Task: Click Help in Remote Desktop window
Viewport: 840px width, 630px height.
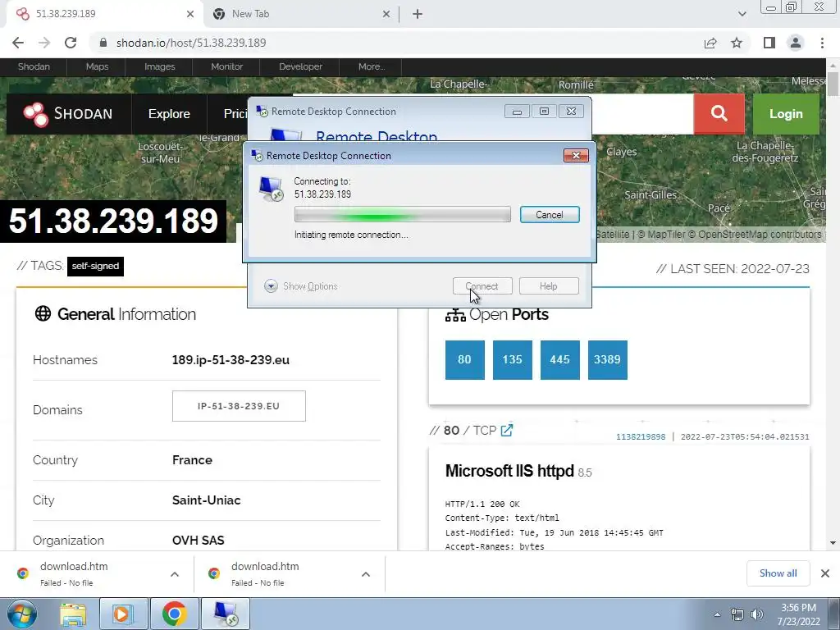Action: click(549, 286)
